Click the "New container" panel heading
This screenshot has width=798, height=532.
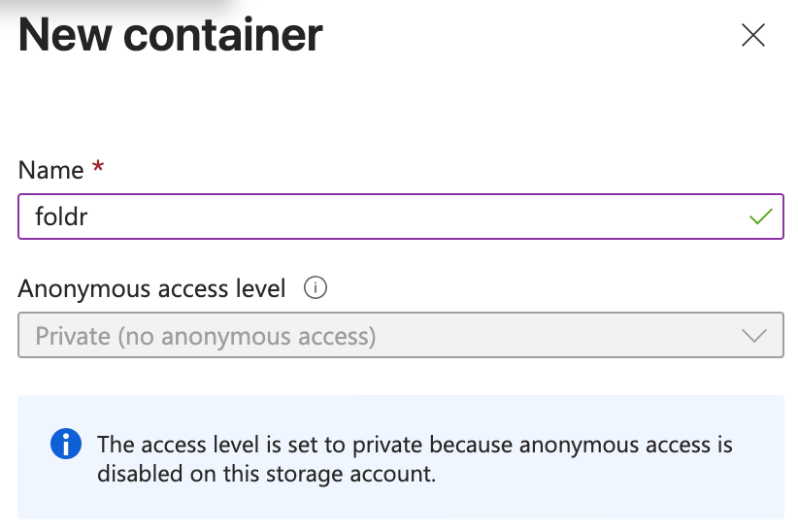click(x=170, y=36)
